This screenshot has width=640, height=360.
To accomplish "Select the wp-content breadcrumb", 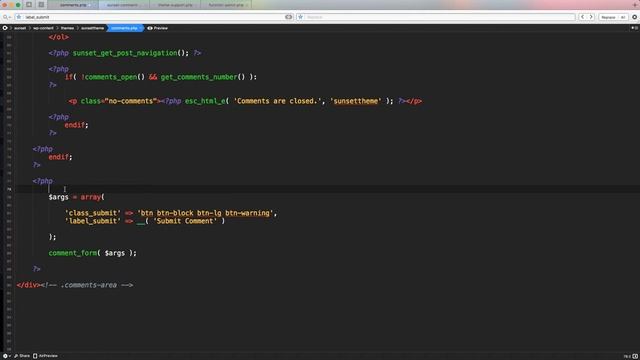I will click(x=43, y=28).
